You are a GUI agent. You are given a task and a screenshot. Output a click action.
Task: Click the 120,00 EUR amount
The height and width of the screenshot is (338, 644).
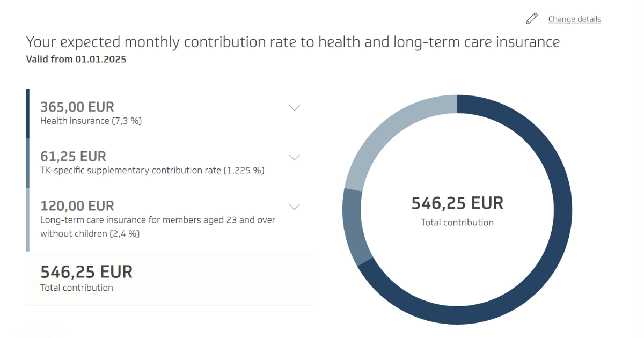pos(77,205)
